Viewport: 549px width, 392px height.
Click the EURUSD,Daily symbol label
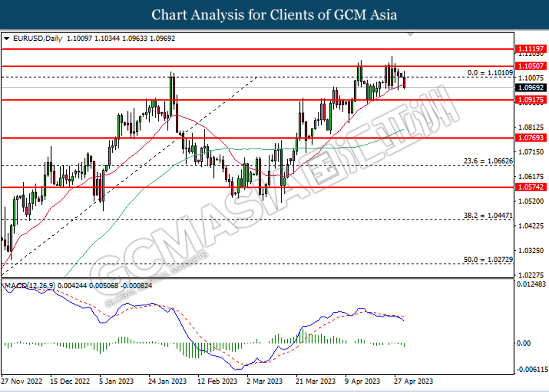pos(38,38)
